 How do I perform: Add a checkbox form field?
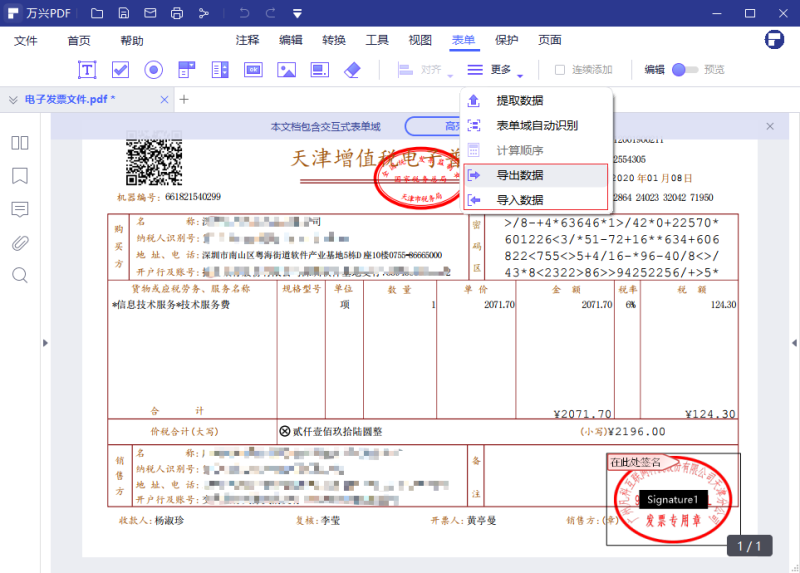(120, 69)
